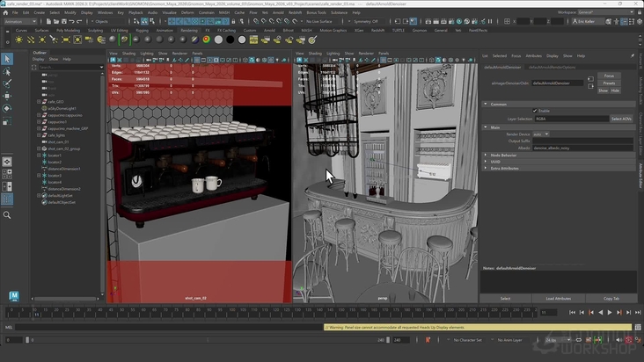This screenshot has width=644, height=362.
Task: Click the Hide button in Attribute Editor
Action: click(x=615, y=90)
